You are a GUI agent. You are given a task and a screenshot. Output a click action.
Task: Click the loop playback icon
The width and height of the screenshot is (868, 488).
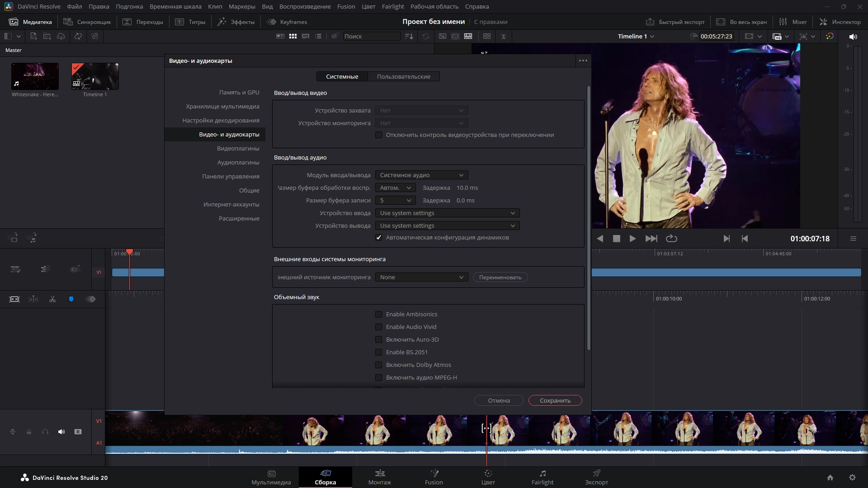(x=671, y=239)
